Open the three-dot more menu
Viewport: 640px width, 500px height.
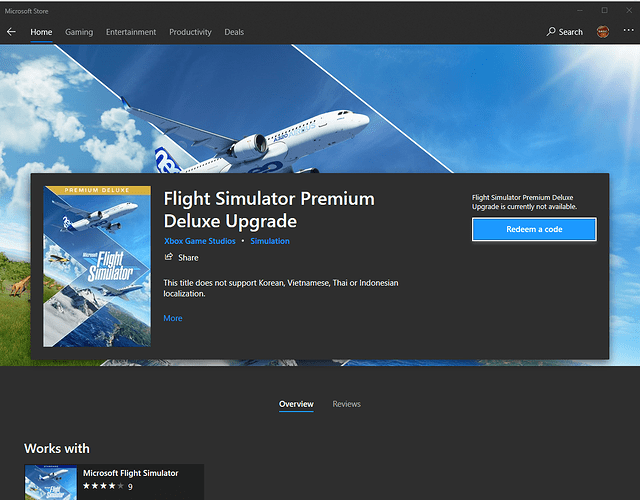click(x=629, y=31)
